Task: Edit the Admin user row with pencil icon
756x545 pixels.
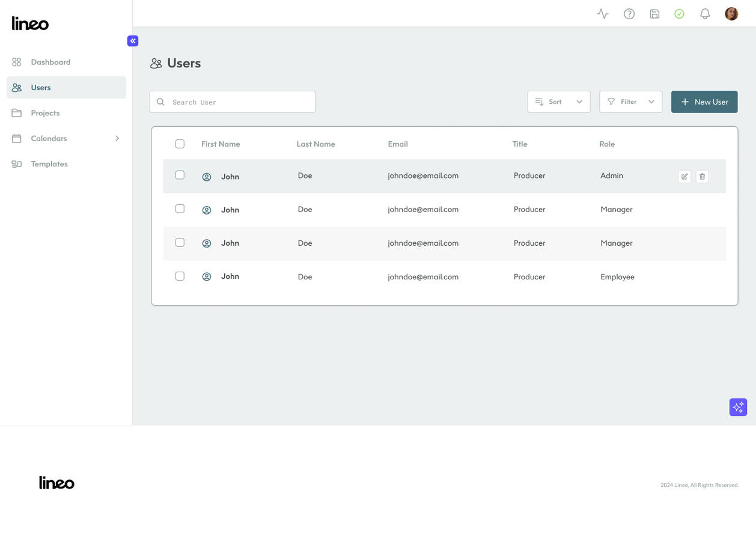Action: coord(684,177)
